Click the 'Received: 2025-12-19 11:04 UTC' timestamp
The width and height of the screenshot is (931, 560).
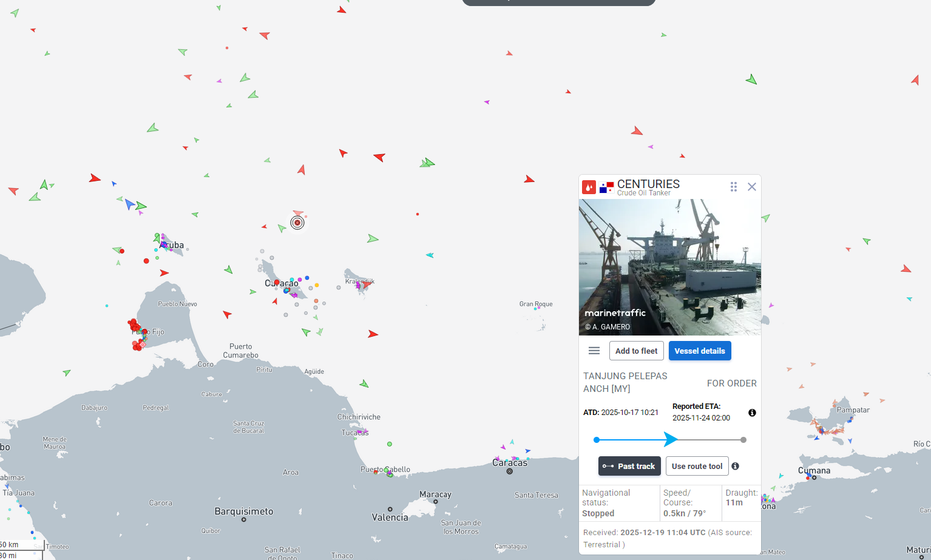pos(645,533)
